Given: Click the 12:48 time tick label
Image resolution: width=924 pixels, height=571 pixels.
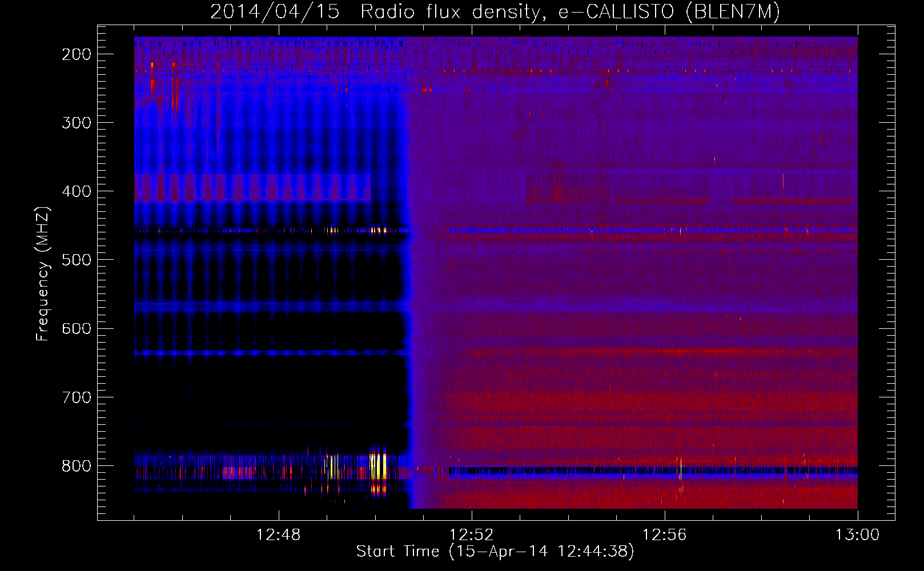Looking at the screenshot, I should (x=279, y=535).
